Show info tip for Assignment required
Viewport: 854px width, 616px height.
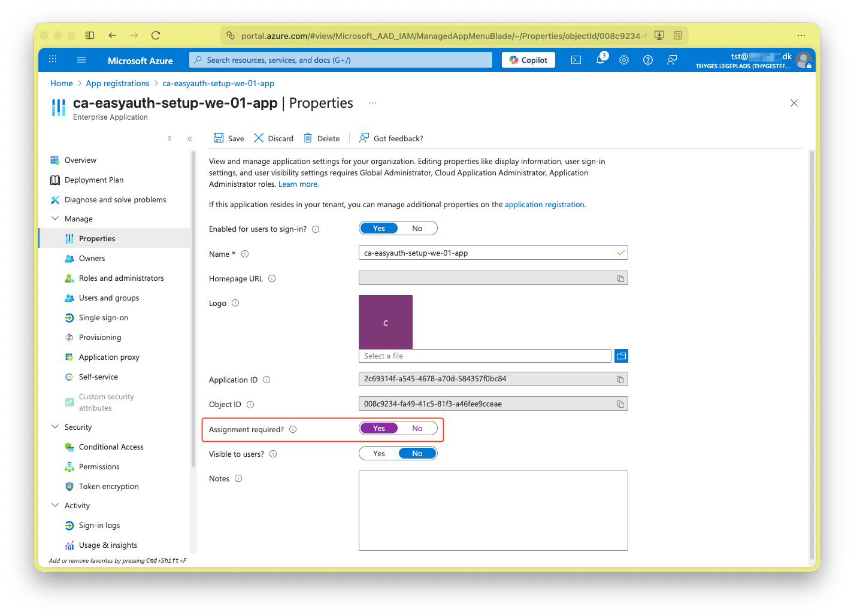pos(293,429)
